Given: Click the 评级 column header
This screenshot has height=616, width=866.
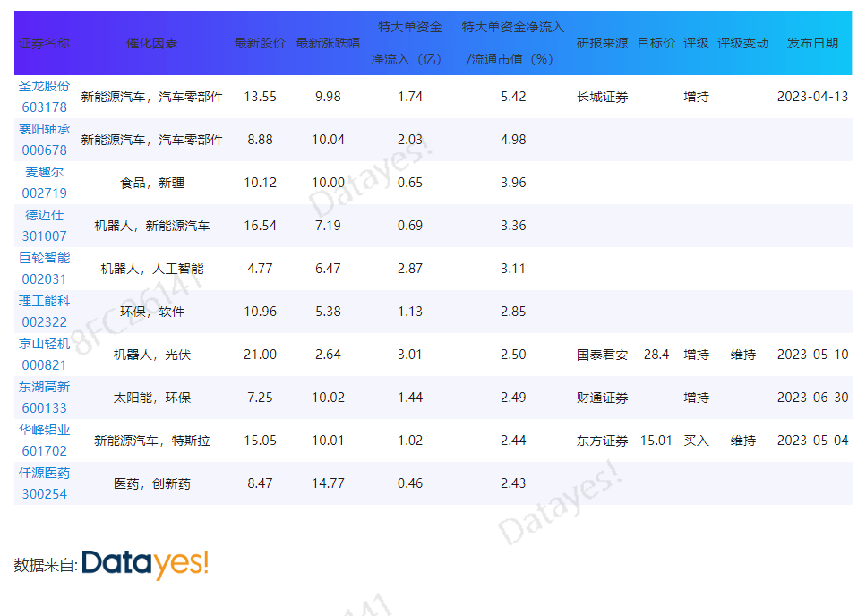Looking at the screenshot, I should click(x=696, y=43).
